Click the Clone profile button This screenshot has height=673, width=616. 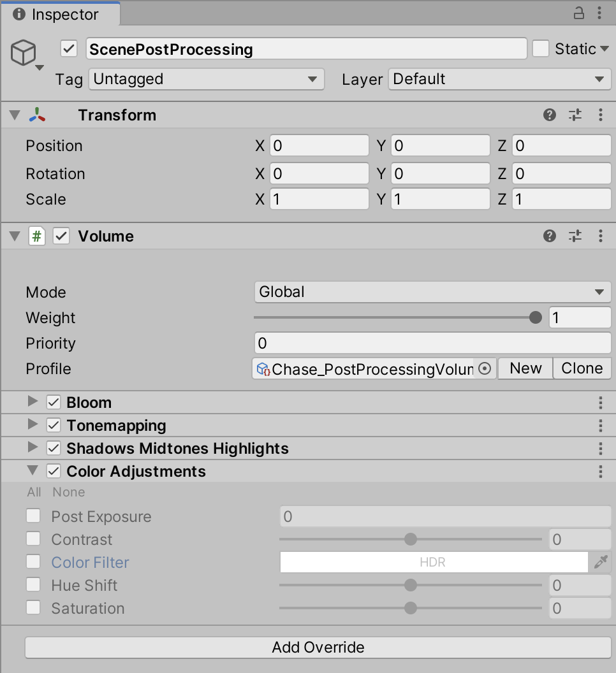coord(582,368)
